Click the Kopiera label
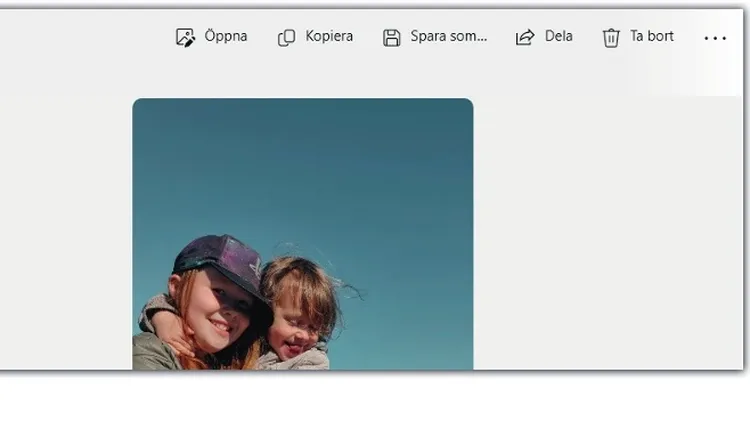Viewport: 750px width, 421px height. 329,36
